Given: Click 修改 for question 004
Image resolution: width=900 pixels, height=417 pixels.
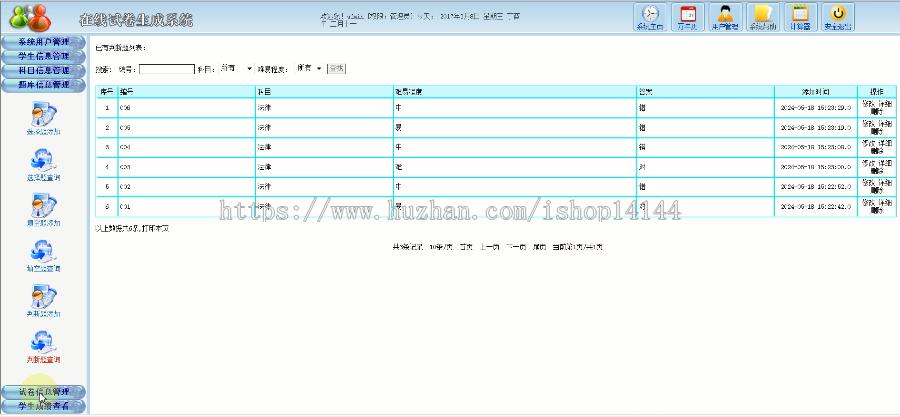Looking at the screenshot, I should pyautogui.click(x=868, y=143).
